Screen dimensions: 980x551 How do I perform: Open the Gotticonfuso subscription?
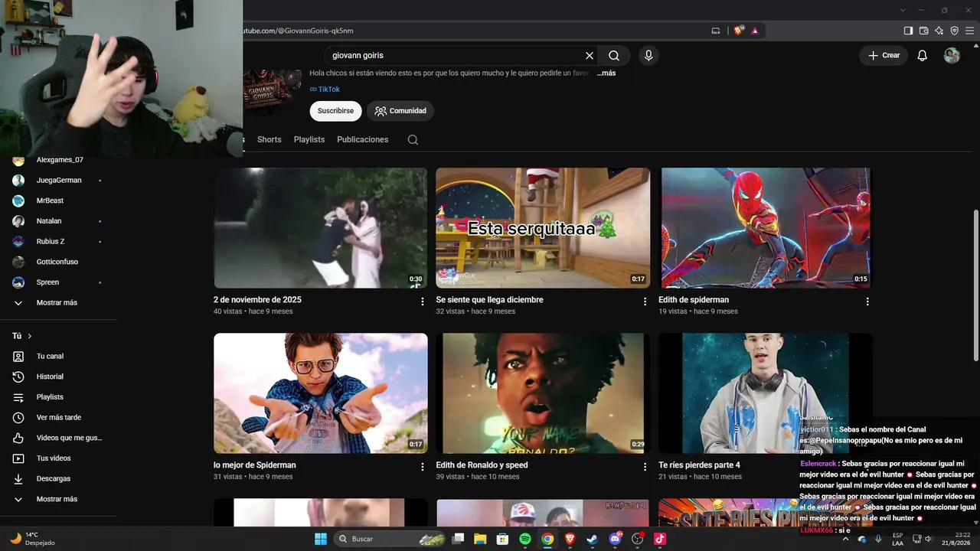click(58, 262)
